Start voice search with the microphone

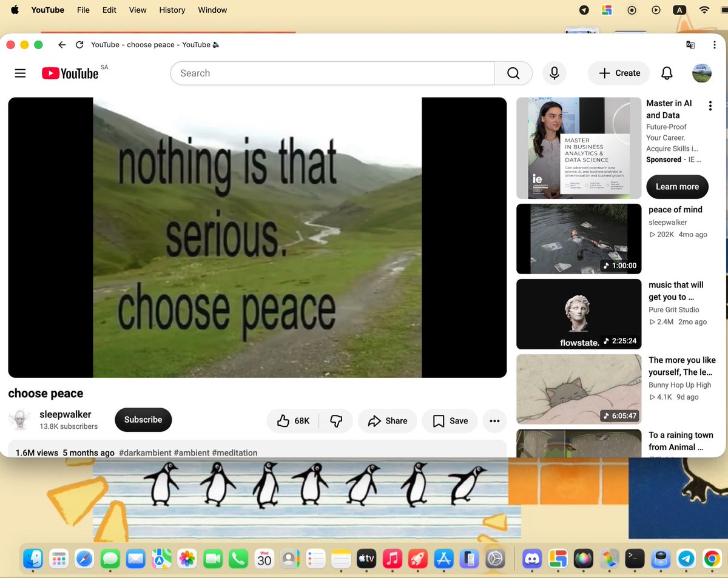click(x=554, y=73)
